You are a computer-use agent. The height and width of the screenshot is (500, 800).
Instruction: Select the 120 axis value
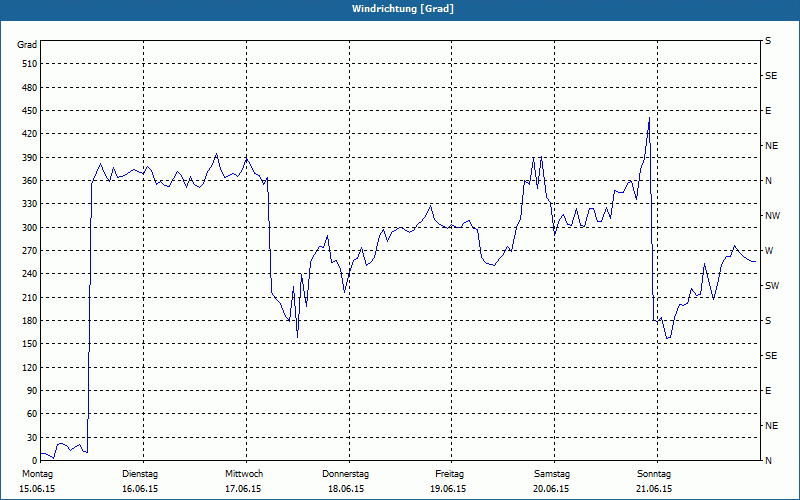[x=30, y=367]
